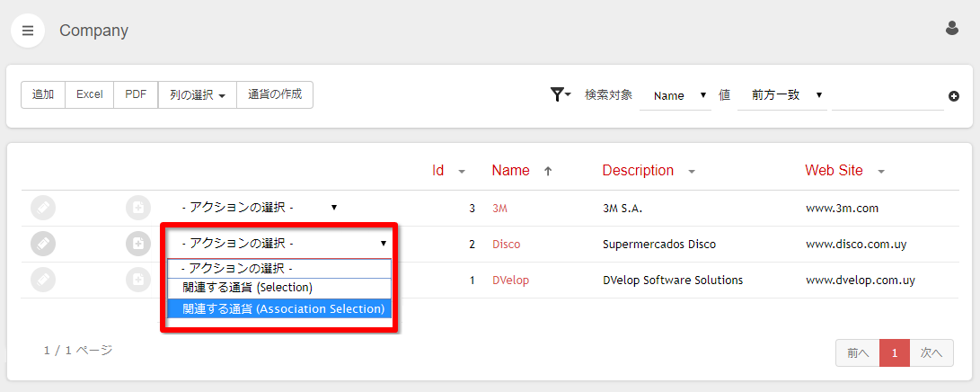Open the 検索対象 Name field dropdown
The height and width of the screenshot is (392, 980).
coord(675,95)
